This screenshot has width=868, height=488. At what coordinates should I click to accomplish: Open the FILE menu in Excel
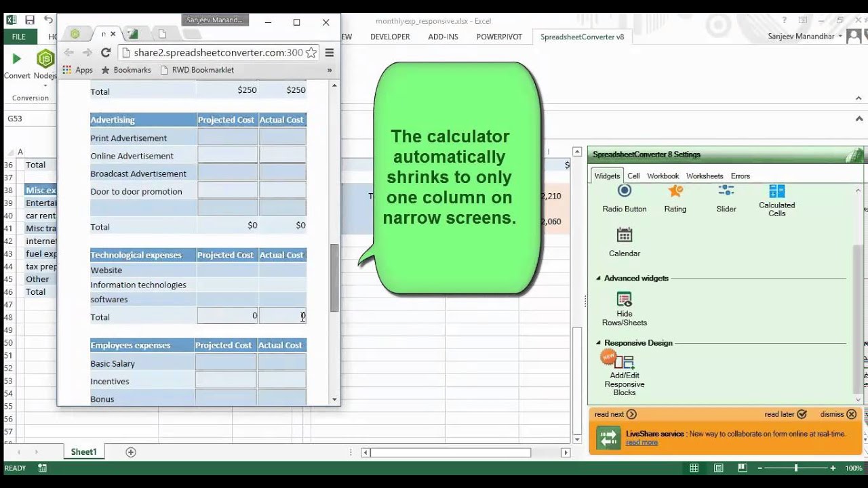pyautogui.click(x=18, y=37)
